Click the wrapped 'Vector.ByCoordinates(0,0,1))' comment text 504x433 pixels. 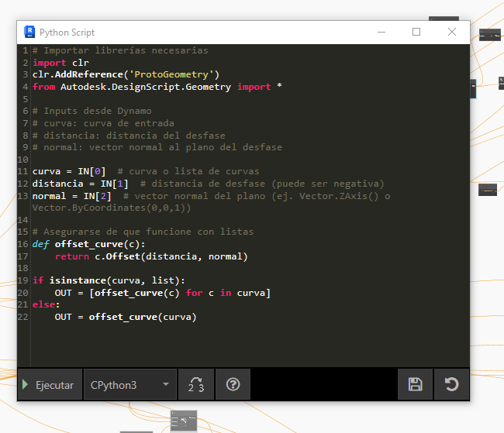click(x=112, y=208)
